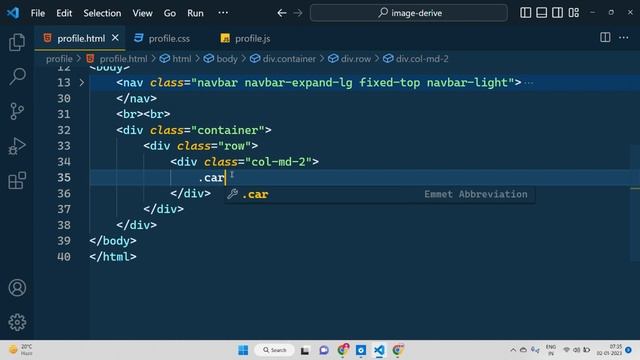Screen dimensions: 640x360
Task: Go back with the left arrow
Action: point(282,13)
